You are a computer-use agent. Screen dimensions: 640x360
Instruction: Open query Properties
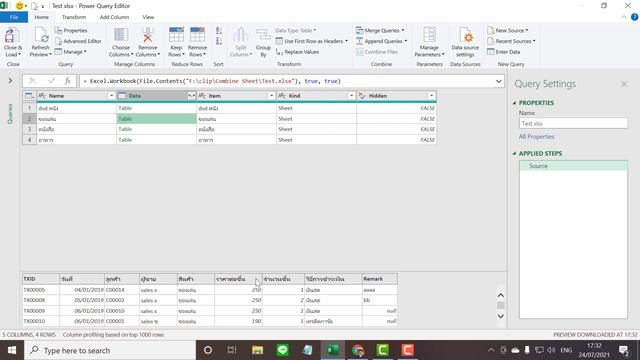tap(71, 31)
